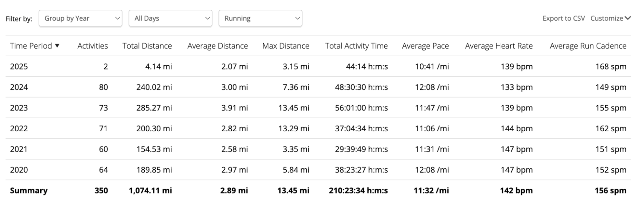This screenshot has height=207, width=644.
Task: Sort by Total Activity Time header
Action: (x=356, y=46)
